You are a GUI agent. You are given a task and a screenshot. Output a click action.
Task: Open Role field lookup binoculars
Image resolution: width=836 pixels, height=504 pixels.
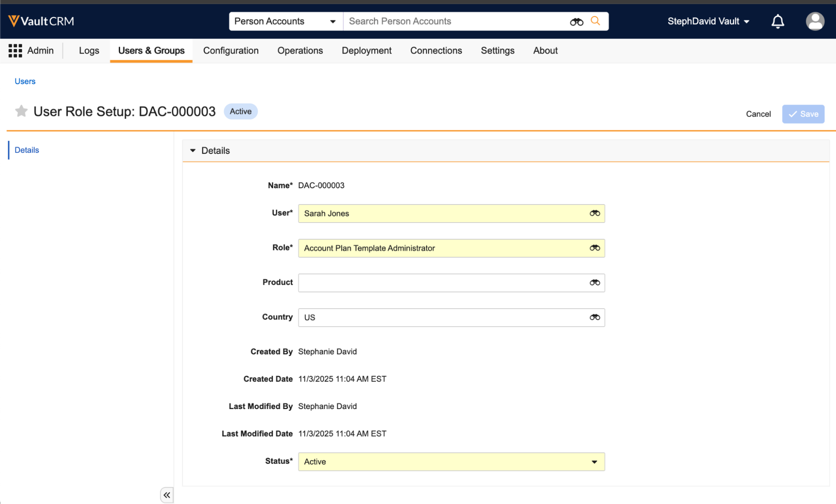click(594, 248)
